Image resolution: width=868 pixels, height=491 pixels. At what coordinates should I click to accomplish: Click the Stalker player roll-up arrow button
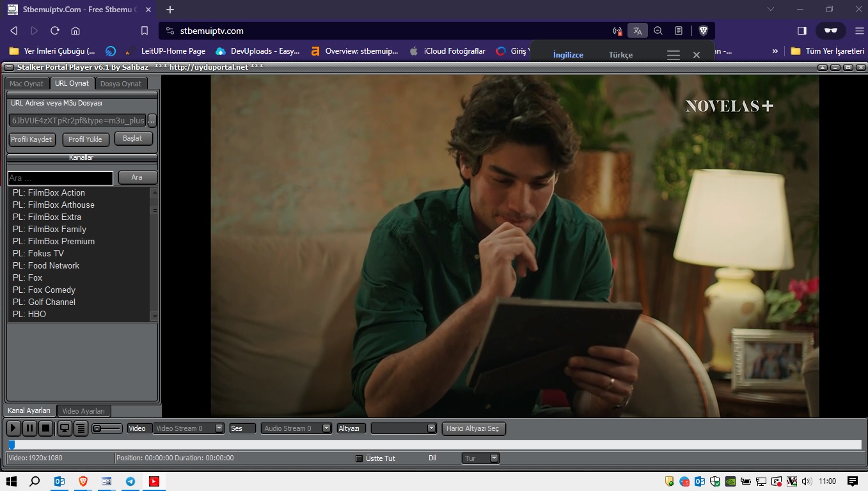click(823, 67)
